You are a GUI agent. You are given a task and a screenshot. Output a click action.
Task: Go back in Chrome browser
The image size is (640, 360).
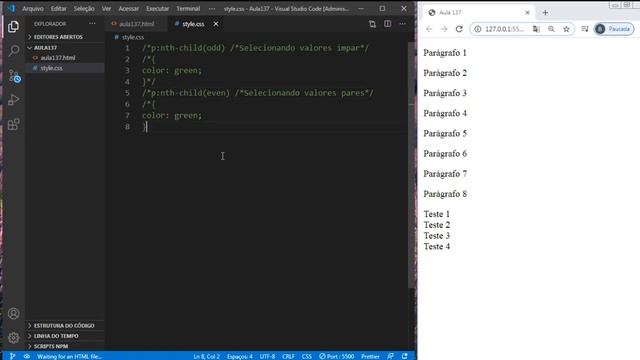(429, 29)
